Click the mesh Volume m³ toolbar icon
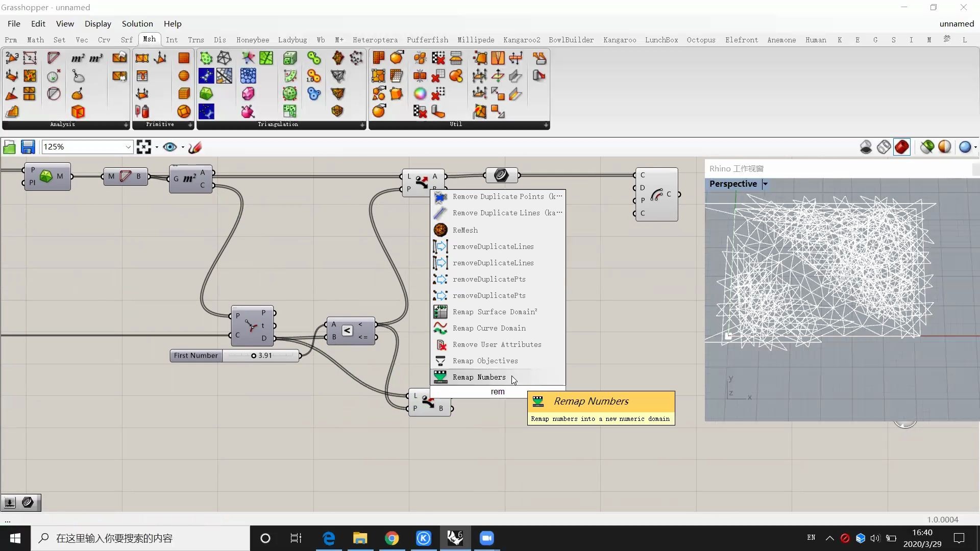This screenshot has width=980, height=551. (x=96, y=58)
